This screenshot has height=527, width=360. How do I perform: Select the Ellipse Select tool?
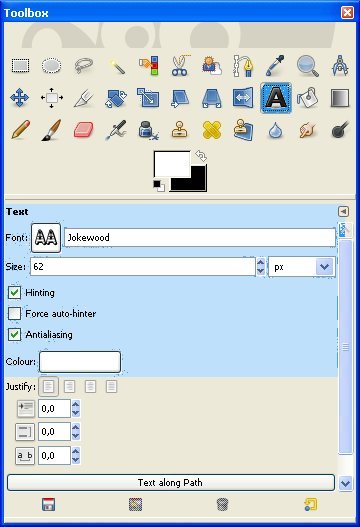coord(51,66)
